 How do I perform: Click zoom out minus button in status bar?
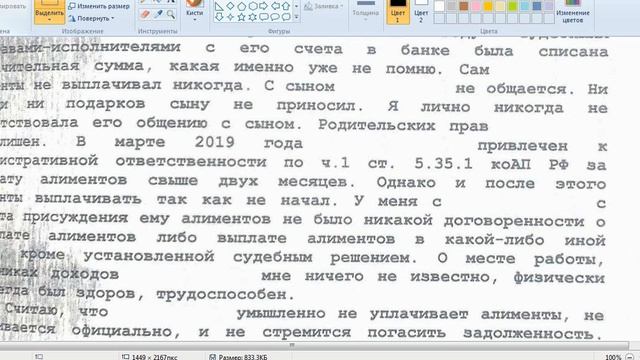[x=630, y=357]
